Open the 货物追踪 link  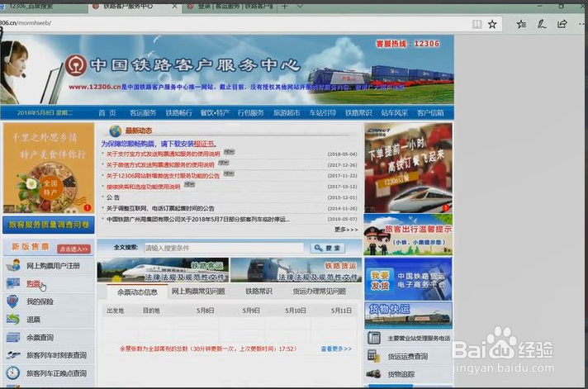(x=401, y=374)
